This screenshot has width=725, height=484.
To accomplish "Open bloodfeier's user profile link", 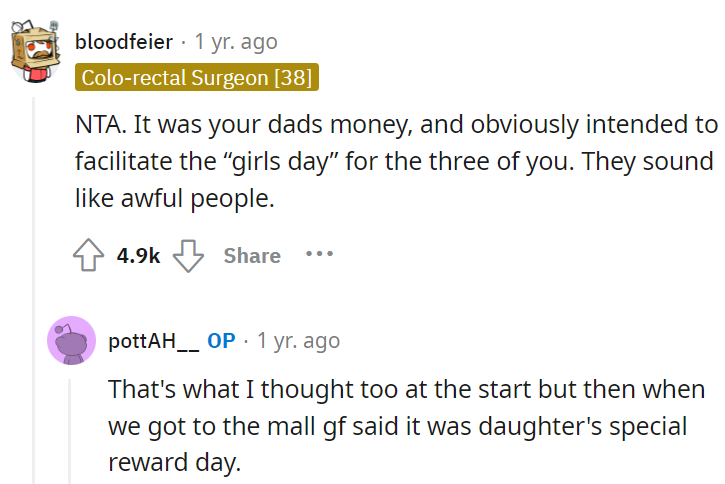I will click(x=124, y=42).
